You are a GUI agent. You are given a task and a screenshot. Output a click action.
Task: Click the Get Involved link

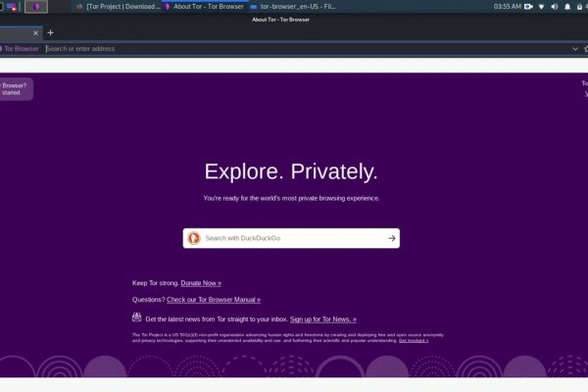point(413,340)
